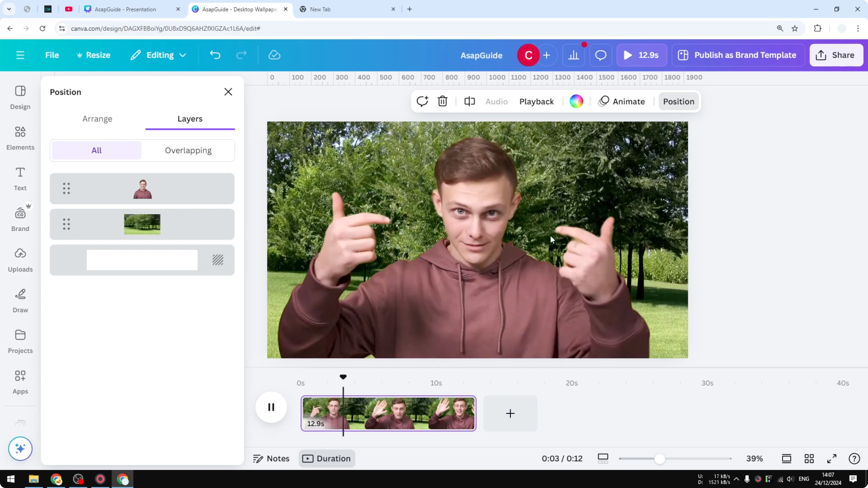Open the browser tab search chevron
The width and height of the screenshot is (868, 488).
[9, 9]
